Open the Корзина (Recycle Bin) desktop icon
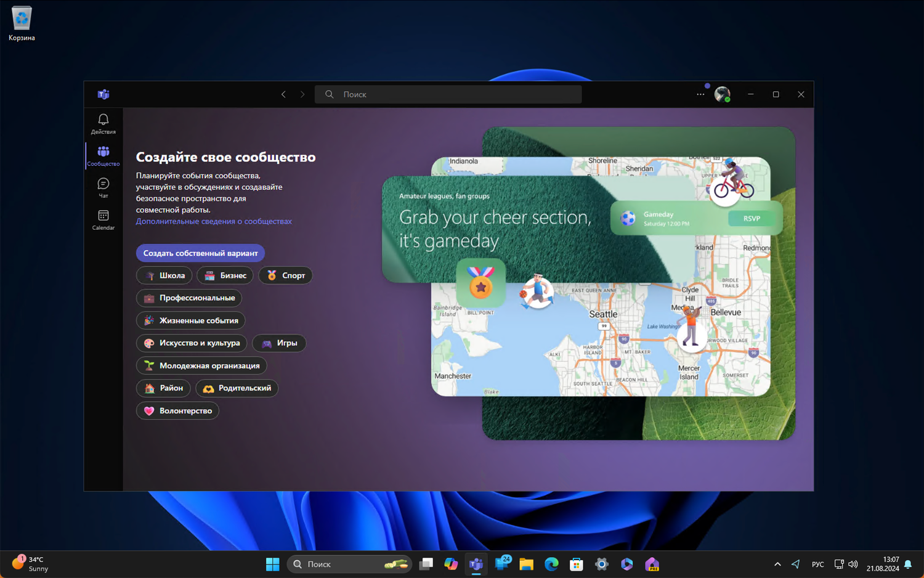This screenshot has height=578, width=924. 22,24
